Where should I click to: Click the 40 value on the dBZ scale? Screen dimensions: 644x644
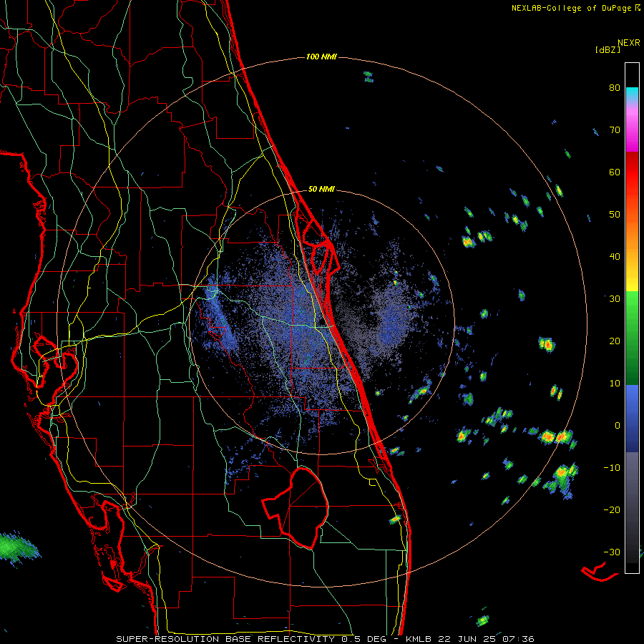coord(615,257)
